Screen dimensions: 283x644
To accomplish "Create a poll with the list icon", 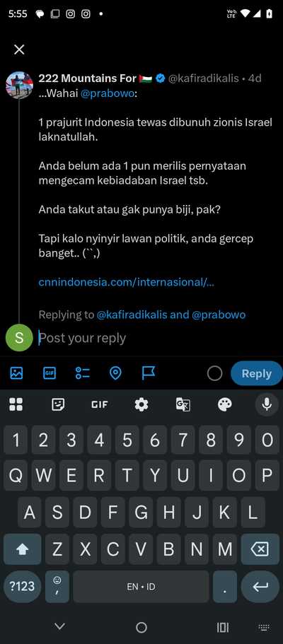I will click(x=83, y=373).
